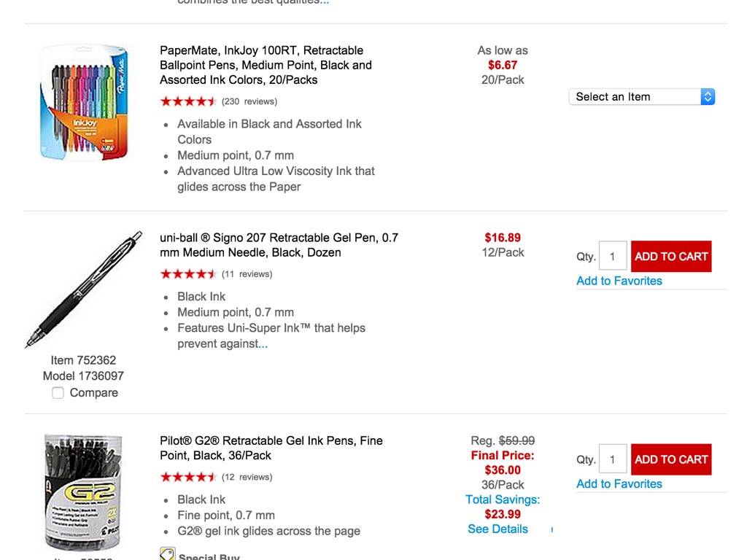Screen dimensions: 747x560
Task: Click the uni-ball quantity input field
Action: [613, 256]
